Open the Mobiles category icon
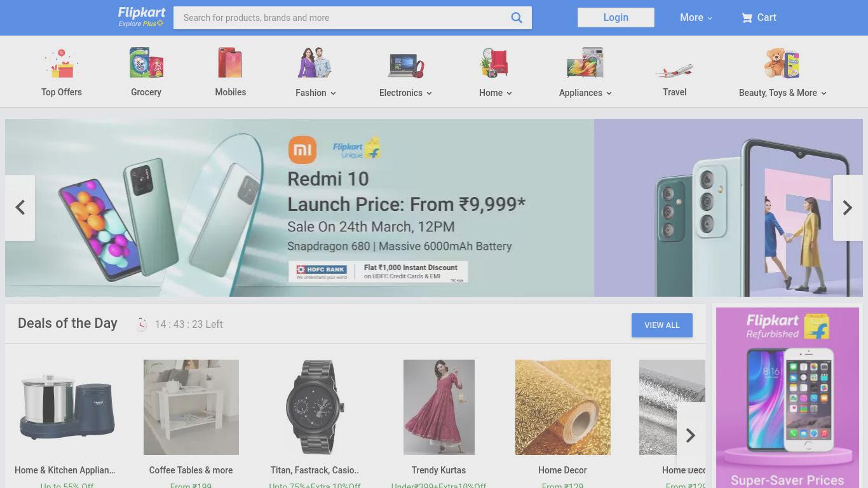The image size is (868, 488). pos(230,63)
